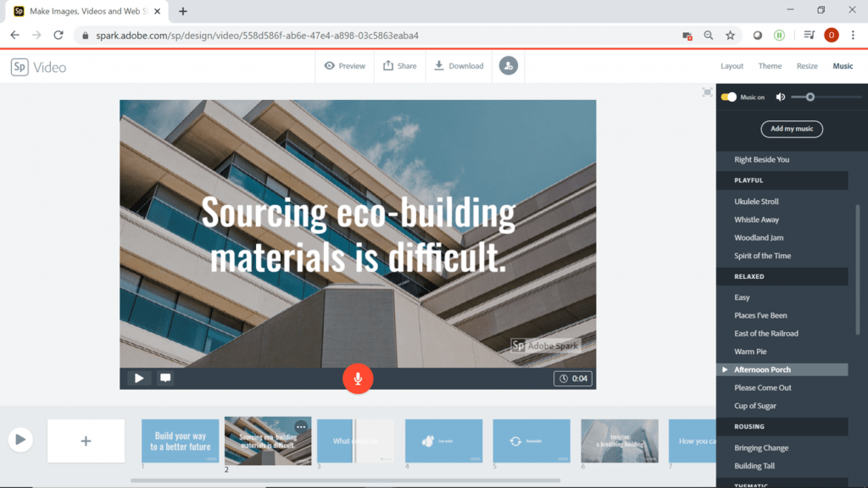Open the Layout tab
868x488 pixels.
coord(732,65)
